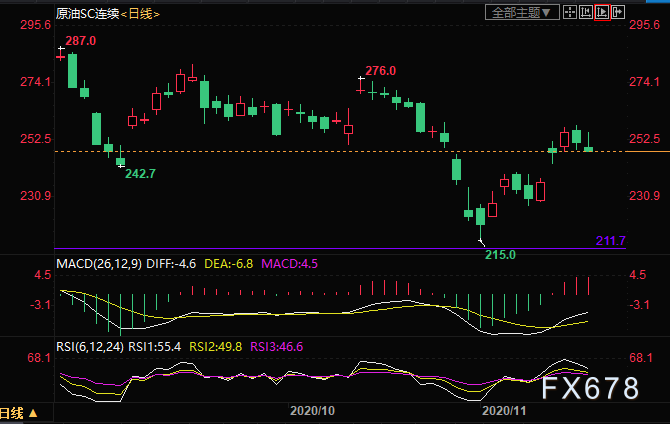Select the RSI3:46.6 value text
Viewport: 670px width, 424px height.
pyautogui.click(x=276, y=346)
